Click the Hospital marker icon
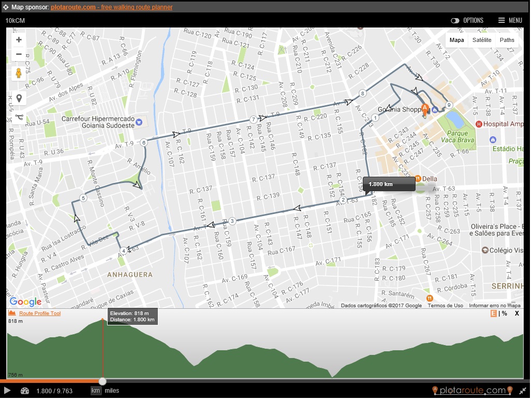Image resolution: width=532 pixels, height=400 pixels. pyautogui.click(x=479, y=124)
